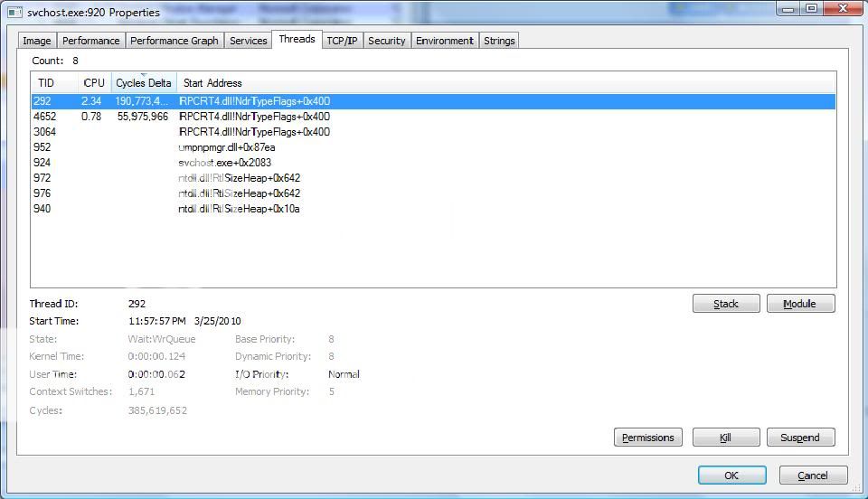Image resolution: width=868 pixels, height=499 pixels.
Task: Open the Performance tab
Action: coord(90,41)
